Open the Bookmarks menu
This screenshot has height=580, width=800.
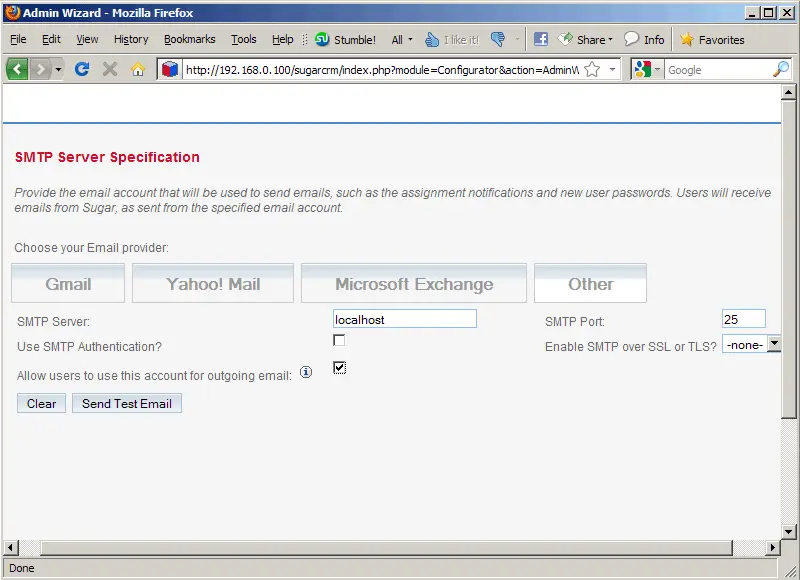point(189,39)
